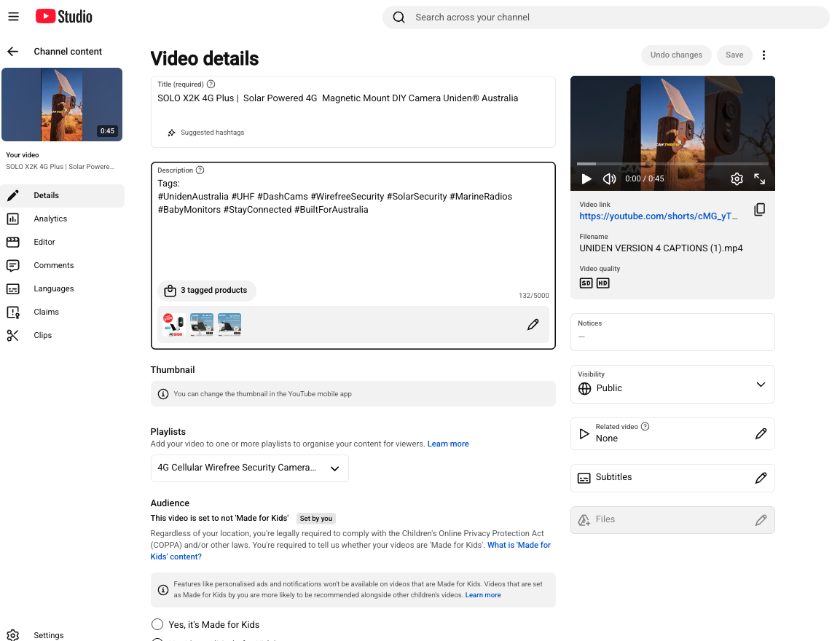Click the Notices card
Image resolution: width=840 pixels, height=641 pixels.
[x=672, y=332]
